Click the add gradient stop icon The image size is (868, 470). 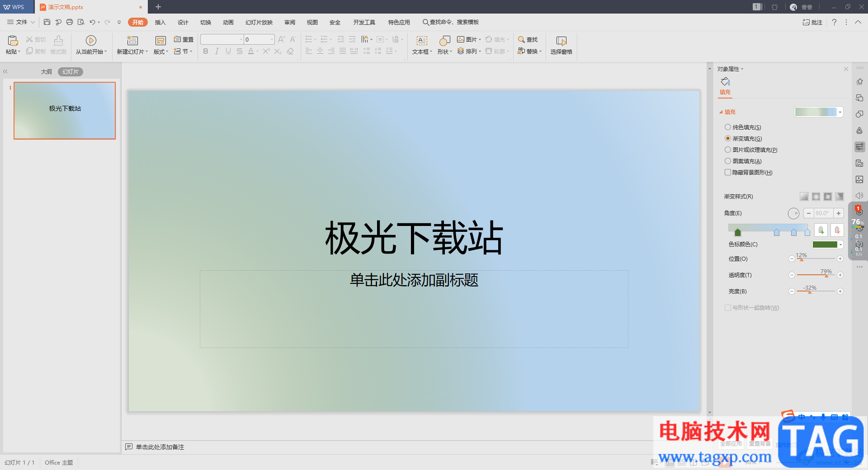tap(821, 230)
